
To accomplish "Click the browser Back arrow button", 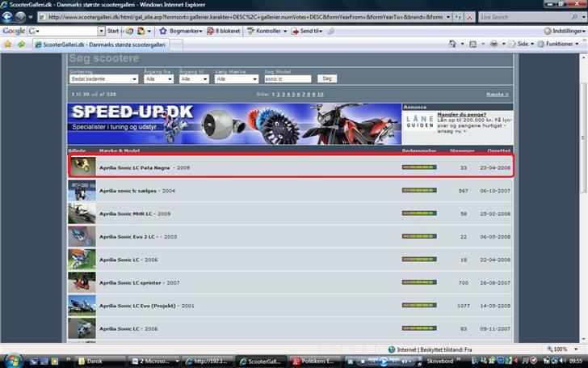I will (7, 16).
